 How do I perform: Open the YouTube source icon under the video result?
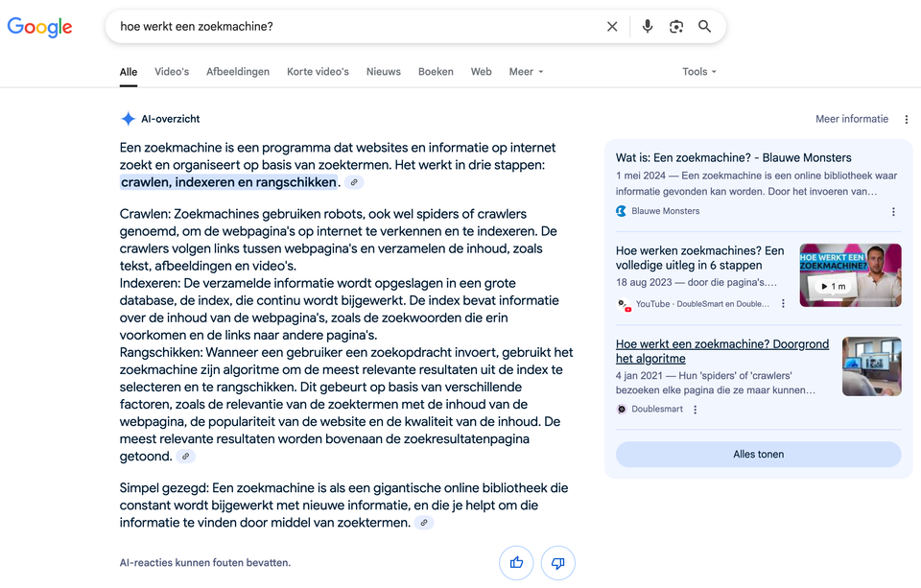click(x=624, y=304)
